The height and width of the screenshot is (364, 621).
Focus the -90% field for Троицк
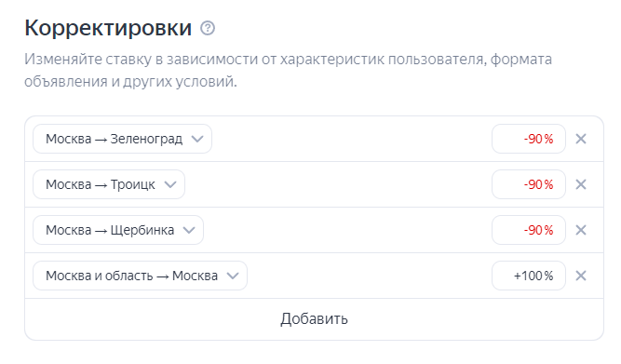tap(529, 184)
